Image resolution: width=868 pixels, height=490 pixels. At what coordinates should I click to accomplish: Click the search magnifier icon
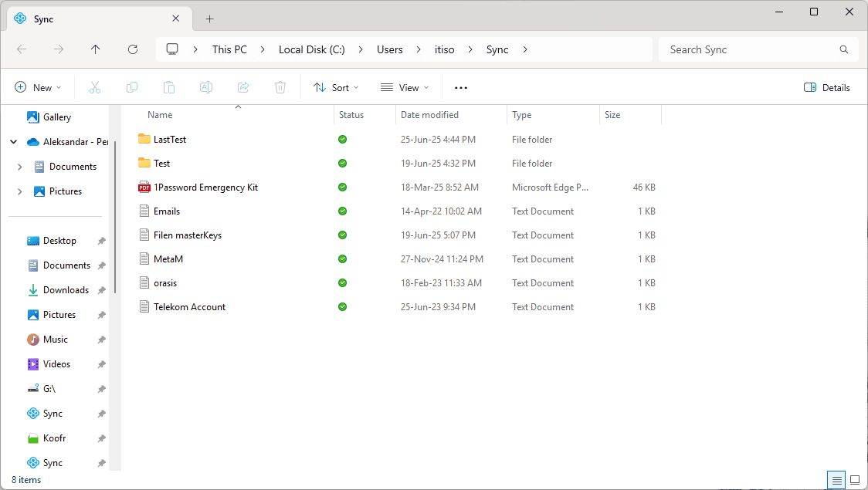(x=843, y=49)
